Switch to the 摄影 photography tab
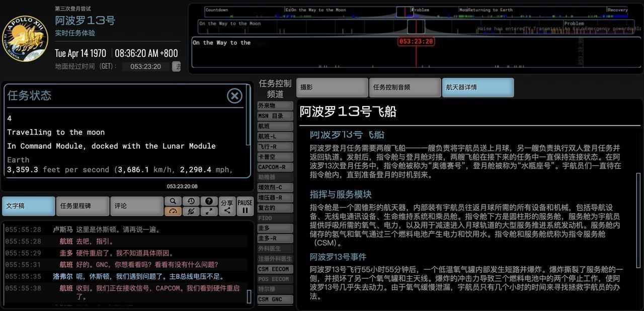Image resolution: width=644 pixels, height=311 pixels. coord(332,87)
